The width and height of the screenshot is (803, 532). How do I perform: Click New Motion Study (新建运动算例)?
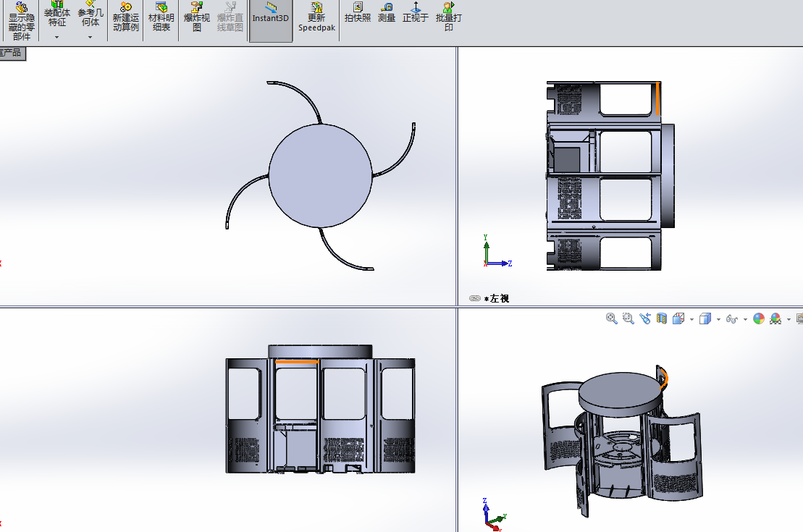[126, 17]
